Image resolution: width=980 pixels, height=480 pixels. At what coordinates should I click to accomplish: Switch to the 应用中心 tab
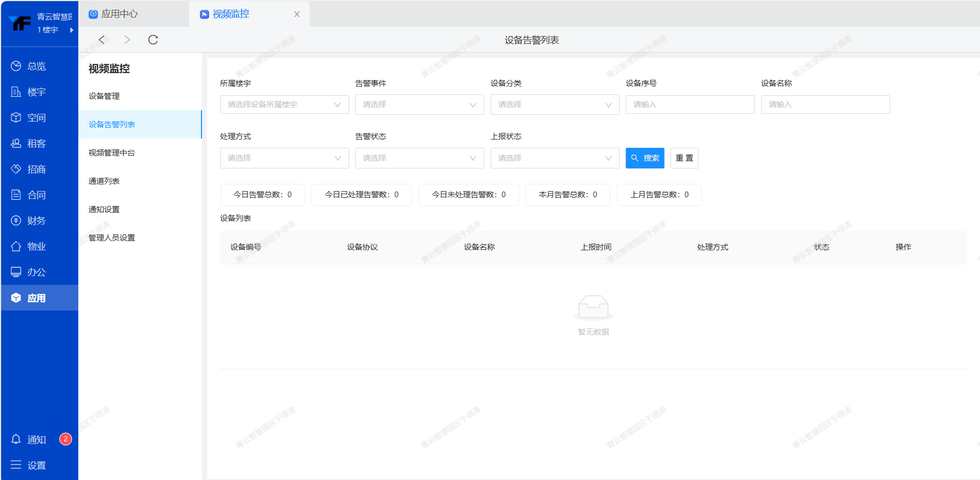click(x=119, y=14)
